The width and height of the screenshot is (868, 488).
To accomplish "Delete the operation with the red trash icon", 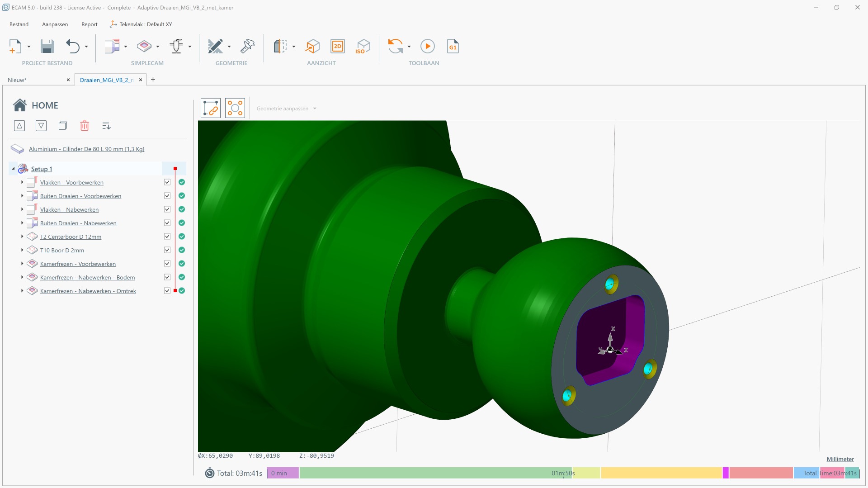I will pyautogui.click(x=85, y=126).
